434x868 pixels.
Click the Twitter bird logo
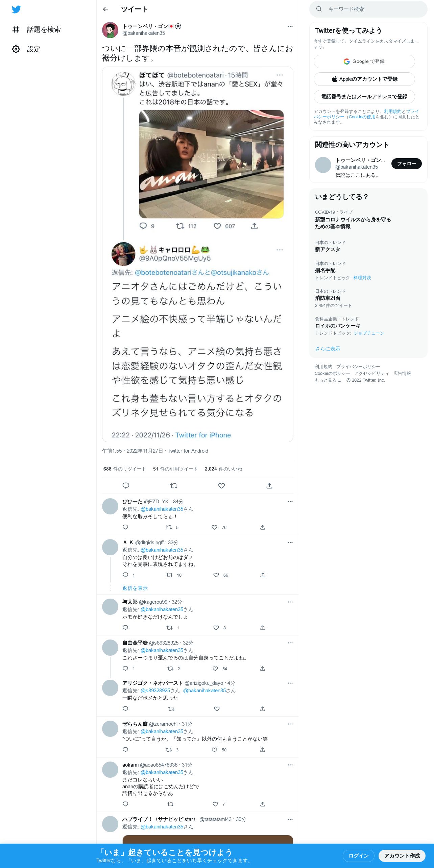click(x=16, y=9)
